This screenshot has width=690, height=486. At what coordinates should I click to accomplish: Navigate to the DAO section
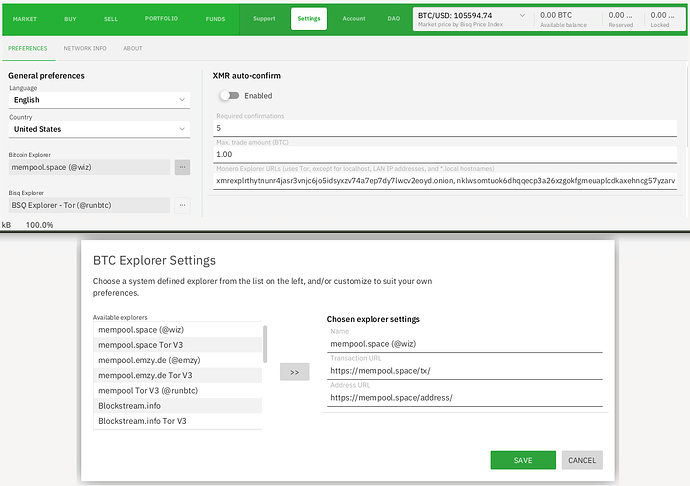[x=394, y=19]
